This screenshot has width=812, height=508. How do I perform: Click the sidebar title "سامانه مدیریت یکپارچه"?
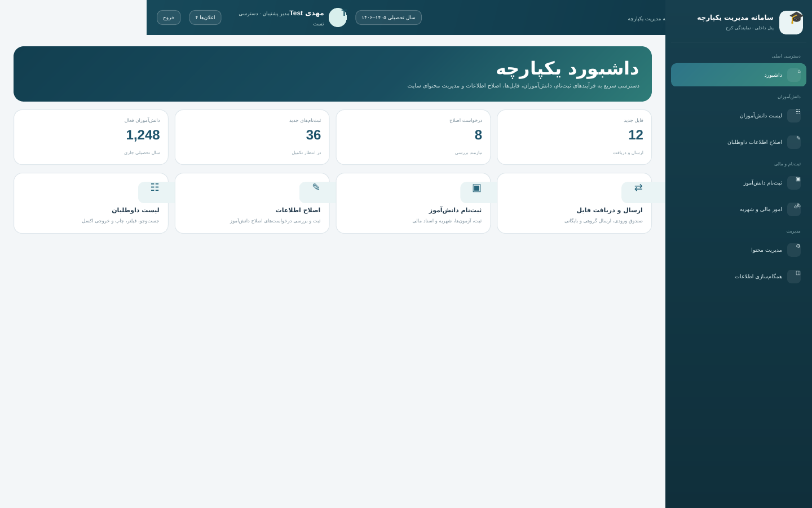735,17
